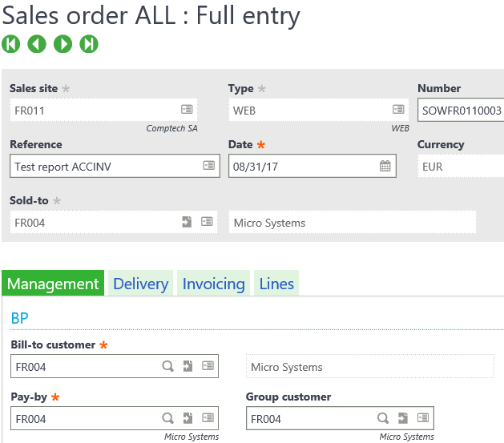This screenshot has width=504, height=443.
Task: Click the Currency field showing EUR
Action: [461, 166]
